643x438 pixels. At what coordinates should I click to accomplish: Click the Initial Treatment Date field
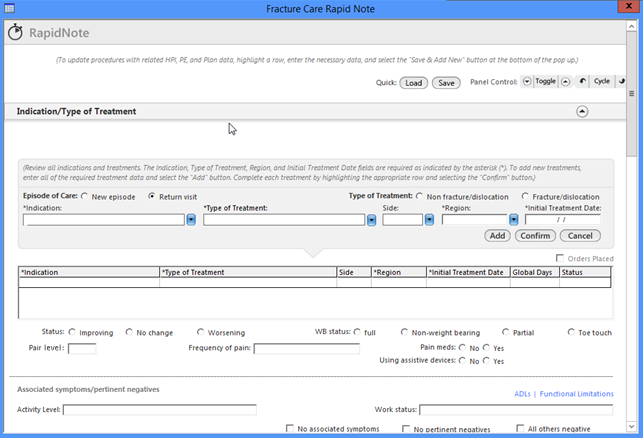tap(563, 220)
